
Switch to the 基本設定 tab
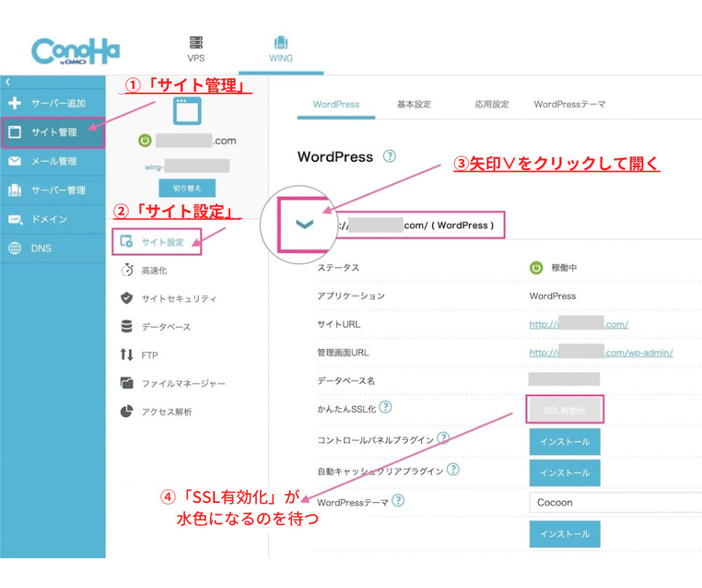point(414,104)
